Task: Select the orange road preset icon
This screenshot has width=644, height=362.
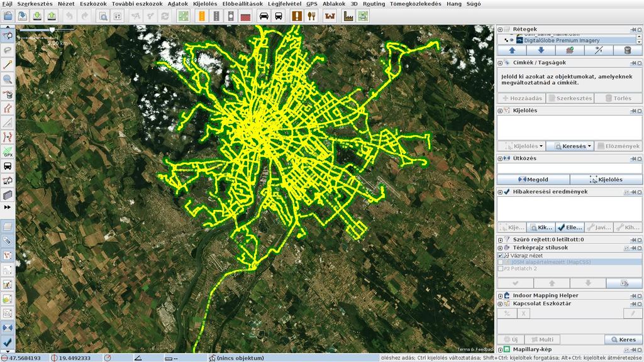Action: 202,16
